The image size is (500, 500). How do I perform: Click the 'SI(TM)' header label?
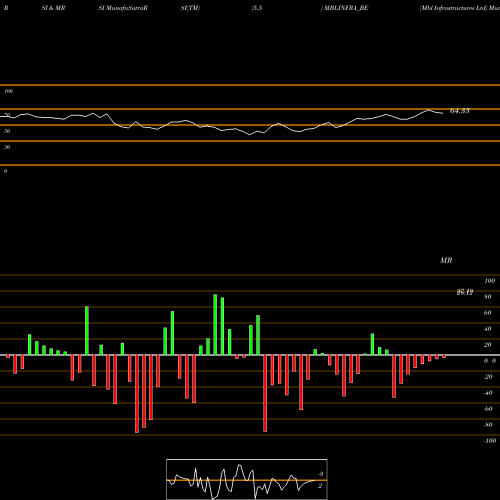click(190, 8)
